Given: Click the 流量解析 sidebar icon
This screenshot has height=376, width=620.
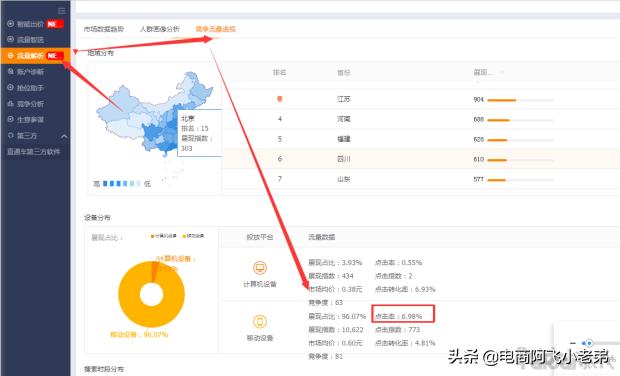Looking at the screenshot, I should coord(11,56).
